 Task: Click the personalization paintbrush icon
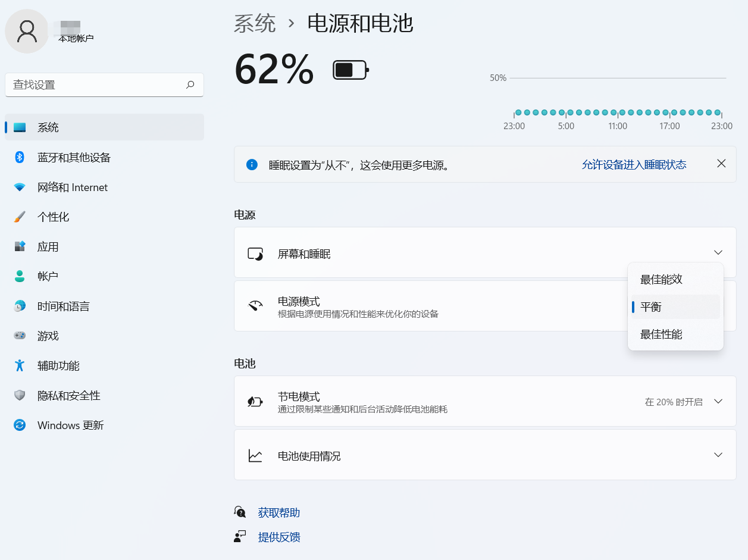[20, 217]
